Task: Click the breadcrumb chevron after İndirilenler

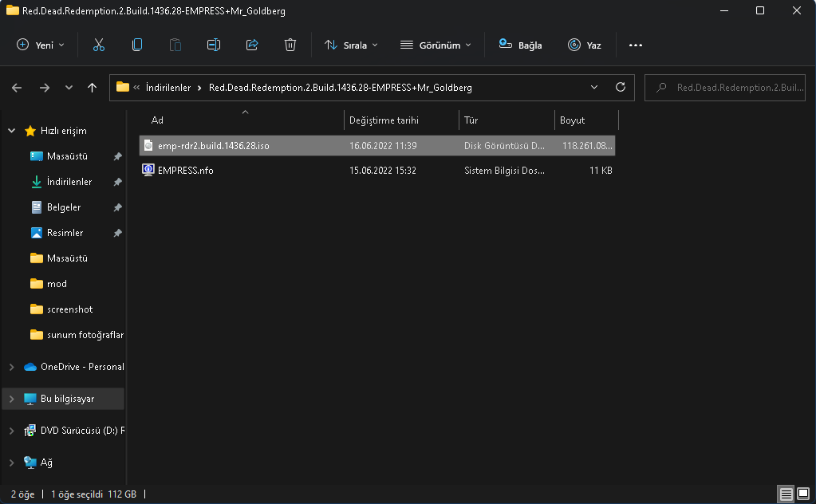Action: pyautogui.click(x=199, y=88)
